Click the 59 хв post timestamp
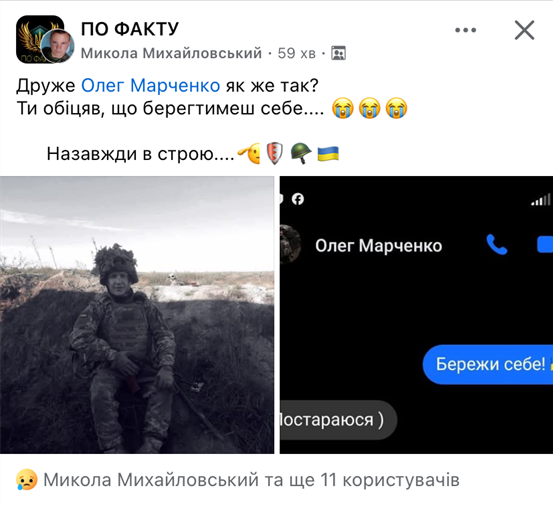Viewport: 553px width, 505px height. tap(296, 53)
